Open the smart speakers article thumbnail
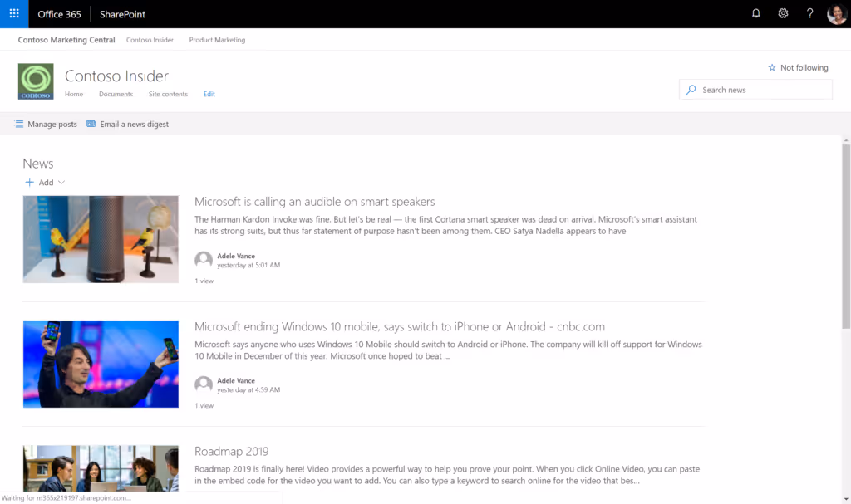 click(101, 239)
